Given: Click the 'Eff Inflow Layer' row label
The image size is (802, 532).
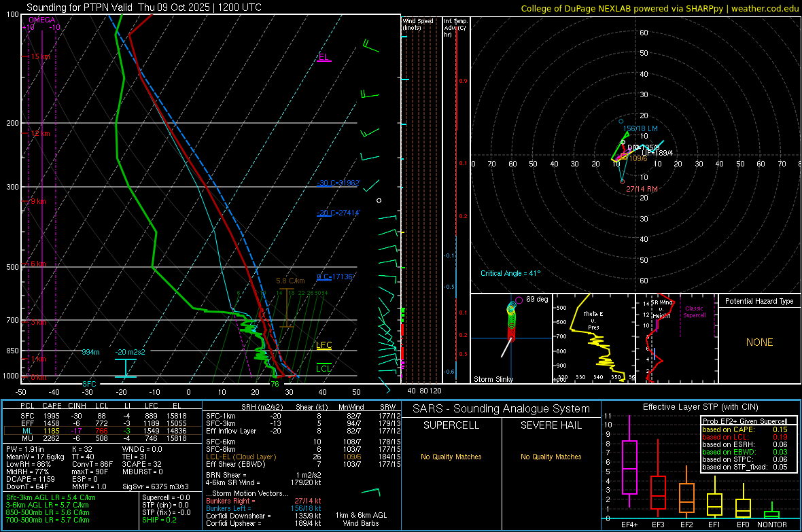Looking at the screenshot, I should [231, 431].
